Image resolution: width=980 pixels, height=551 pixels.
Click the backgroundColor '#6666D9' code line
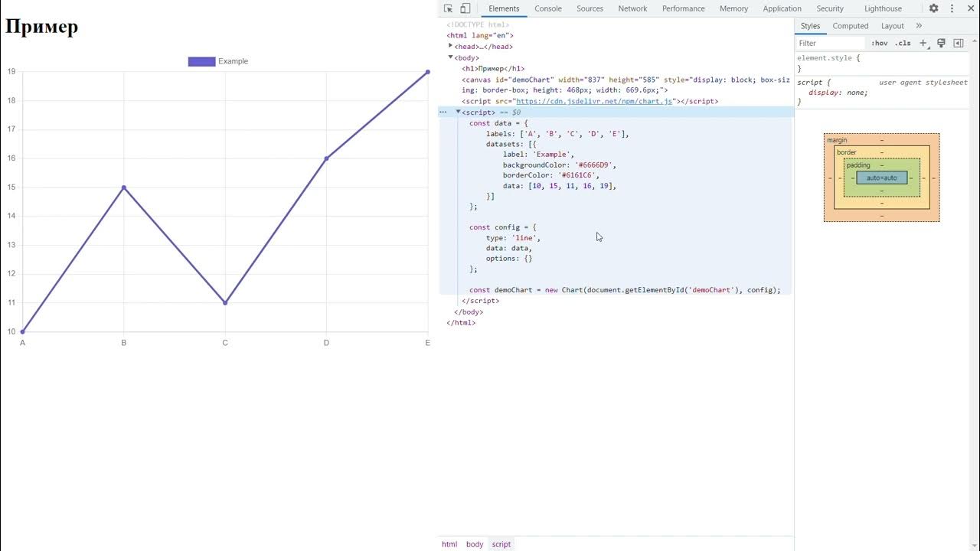tap(560, 165)
